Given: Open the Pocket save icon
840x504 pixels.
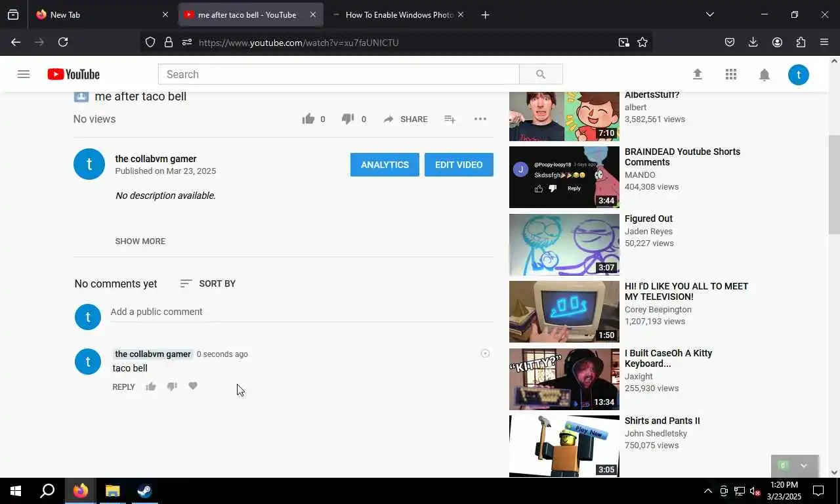Looking at the screenshot, I should 730,42.
